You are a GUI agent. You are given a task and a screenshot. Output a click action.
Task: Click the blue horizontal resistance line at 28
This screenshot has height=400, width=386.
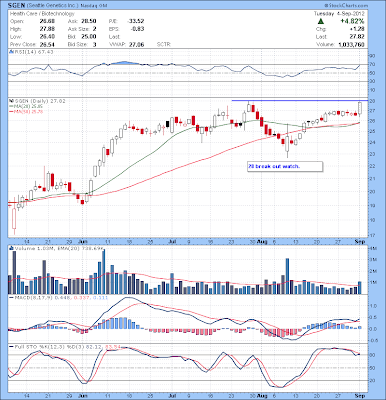[300, 100]
